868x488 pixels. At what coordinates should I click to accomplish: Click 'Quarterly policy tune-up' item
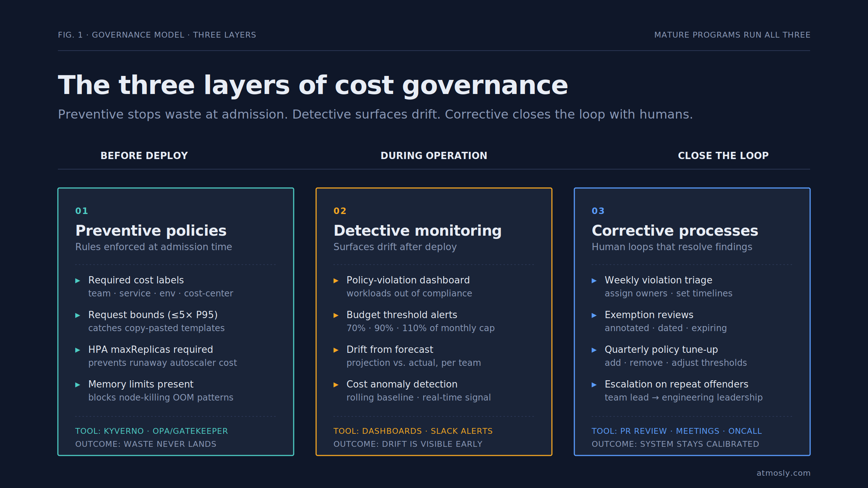coord(661,350)
